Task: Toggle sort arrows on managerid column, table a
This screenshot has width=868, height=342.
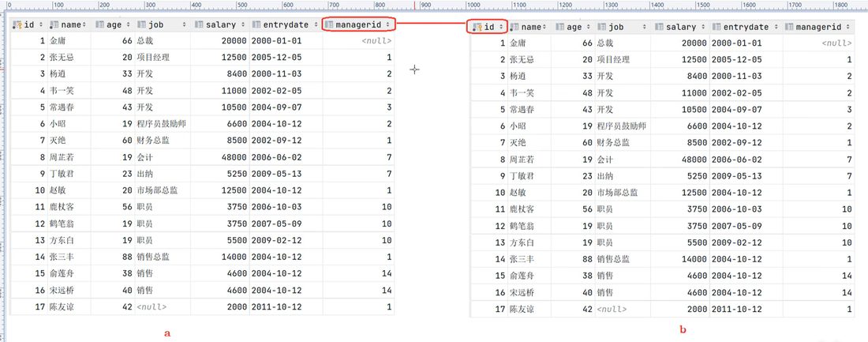Action: click(388, 25)
